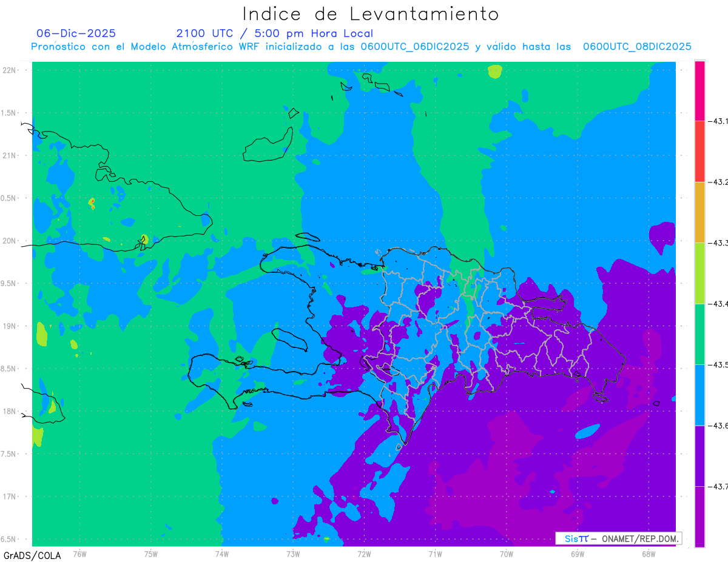The image size is (728, 562).
Task: Click longitude label "69W"
Action: tap(577, 554)
